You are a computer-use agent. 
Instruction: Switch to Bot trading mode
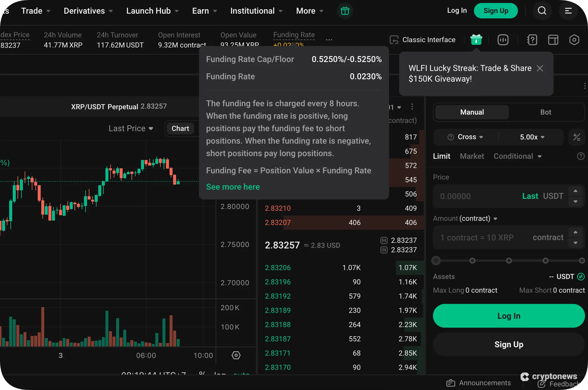[545, 112]
